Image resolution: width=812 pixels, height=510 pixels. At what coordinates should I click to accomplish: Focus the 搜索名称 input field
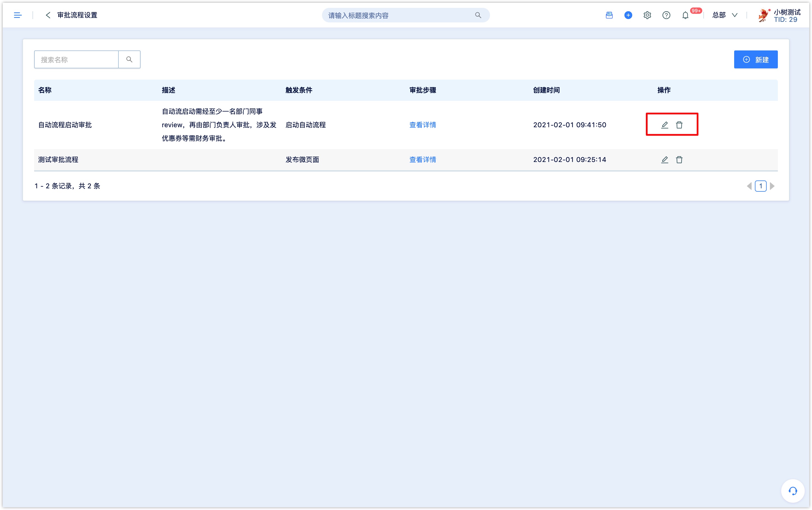(76, 60)
